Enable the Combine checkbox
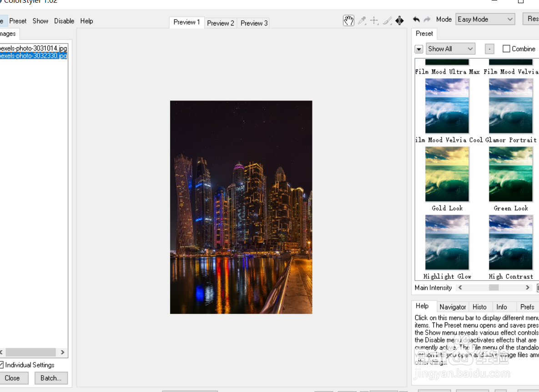Viewport: 539px width, 392px height. pyautogui.click(x=506, y=49)
